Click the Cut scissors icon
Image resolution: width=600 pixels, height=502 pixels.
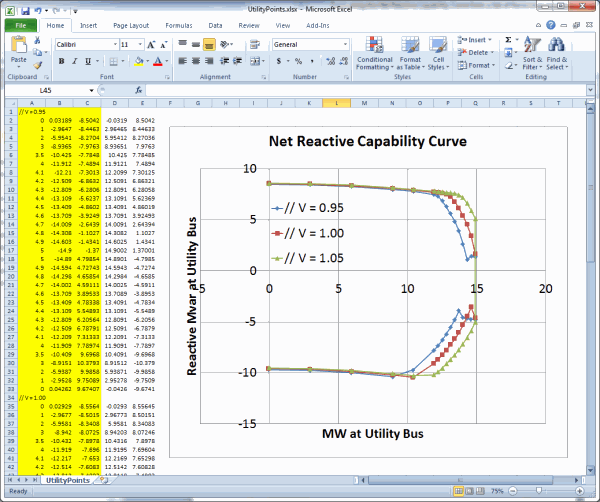click(x=37, y=40)
